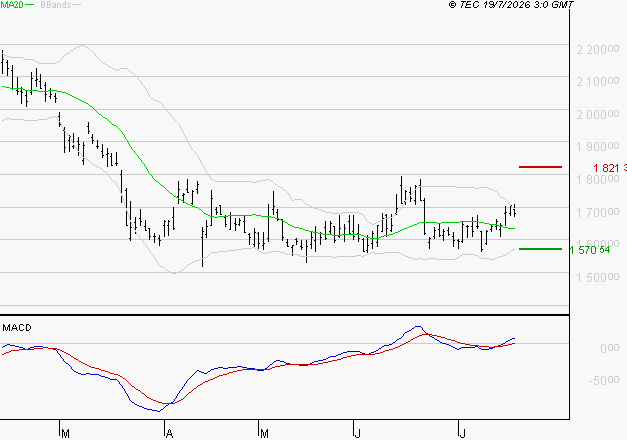Click the 1 900.00 price axis label

[598, 146]
